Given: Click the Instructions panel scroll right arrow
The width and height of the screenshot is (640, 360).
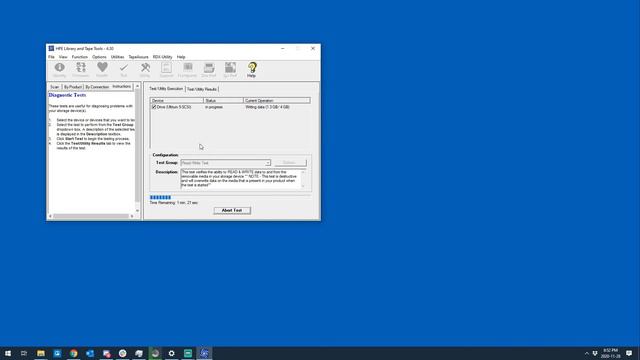Looking at the screenshot, I should coord(132,216).
